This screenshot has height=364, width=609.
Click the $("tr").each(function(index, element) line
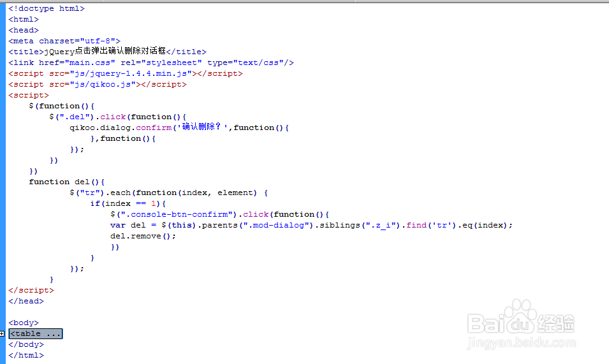(x=168, y=193)
